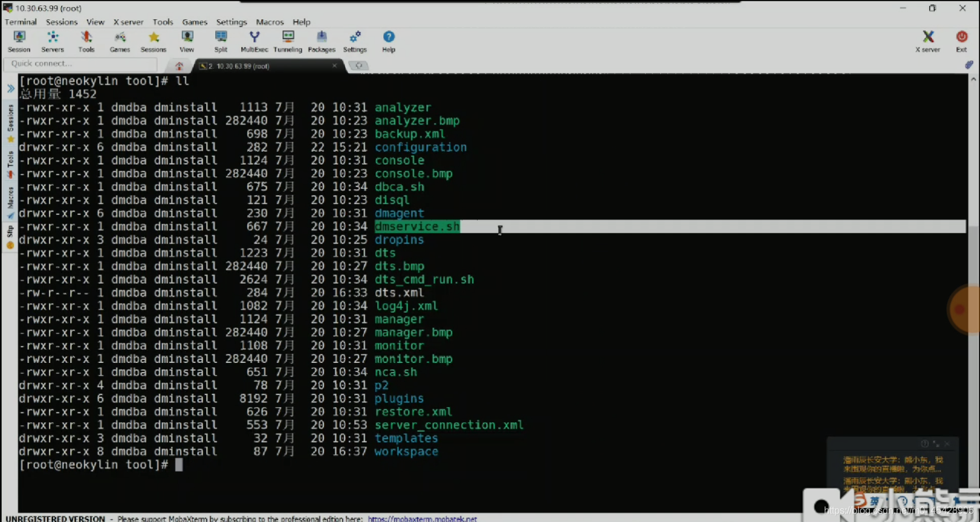The image size is (980, 522).
Task: Click the p2 directory name
Action: [x=381, y=385]
